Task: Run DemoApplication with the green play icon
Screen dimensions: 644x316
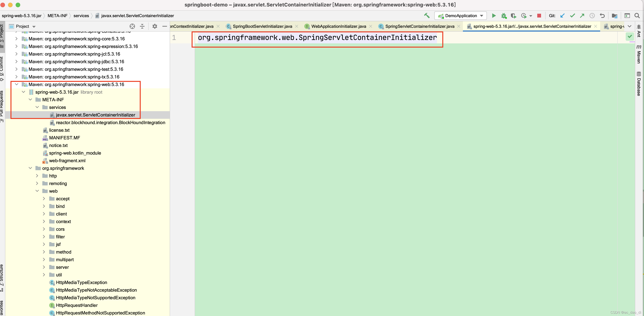Action: 494,15
